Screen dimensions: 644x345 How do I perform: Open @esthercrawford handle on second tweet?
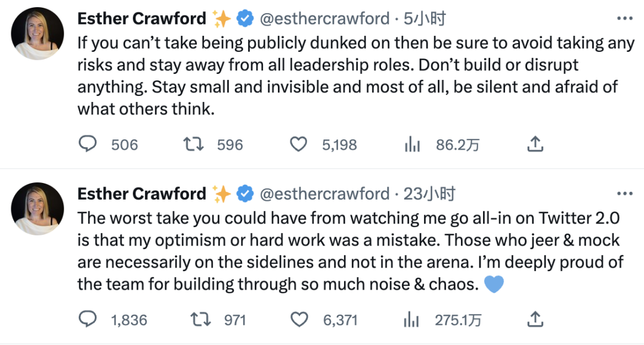coord(324,194)
